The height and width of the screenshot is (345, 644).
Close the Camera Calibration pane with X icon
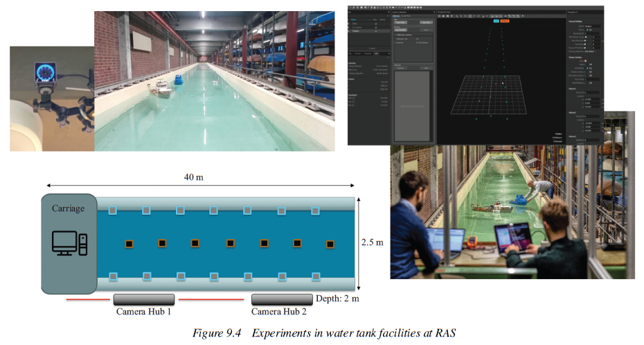434,12
